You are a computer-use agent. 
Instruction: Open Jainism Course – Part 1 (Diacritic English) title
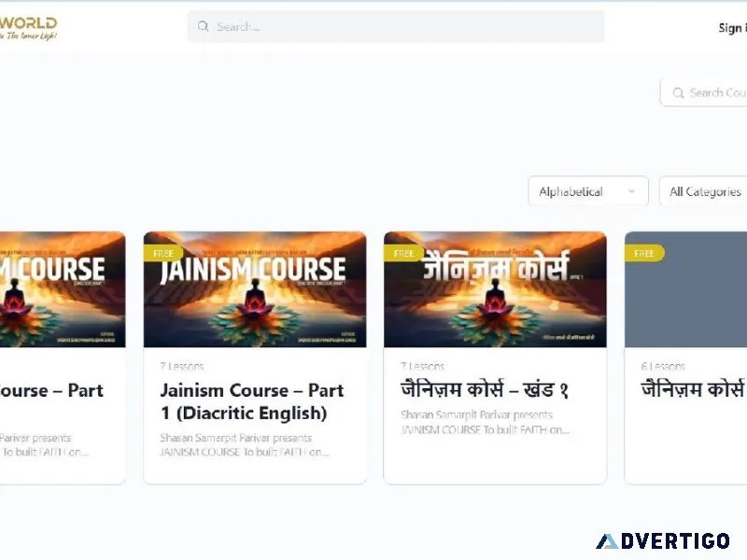(251, 401)
